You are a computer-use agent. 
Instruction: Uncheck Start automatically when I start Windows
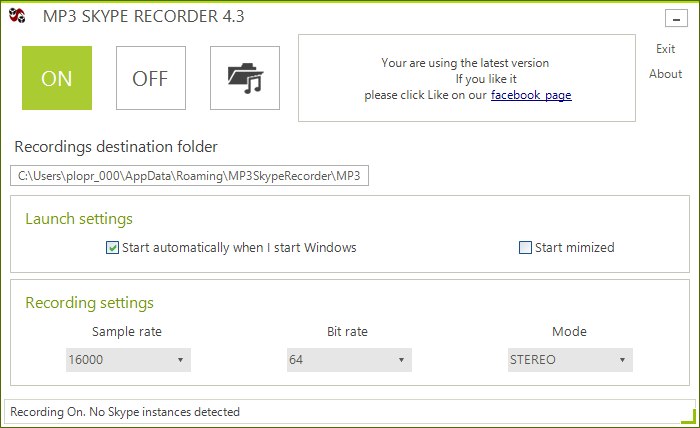[x=112, y=247]
